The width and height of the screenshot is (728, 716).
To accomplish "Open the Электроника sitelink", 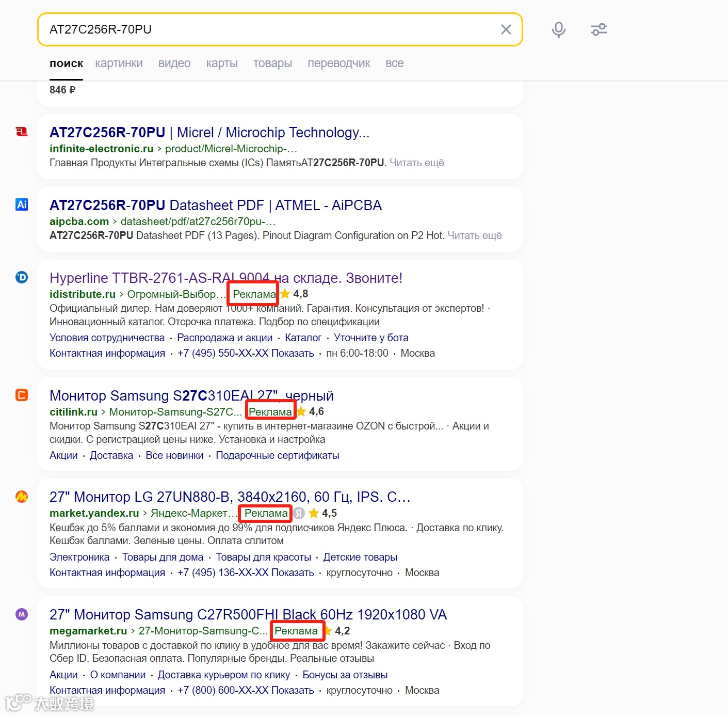I will (x=79, y=557).
